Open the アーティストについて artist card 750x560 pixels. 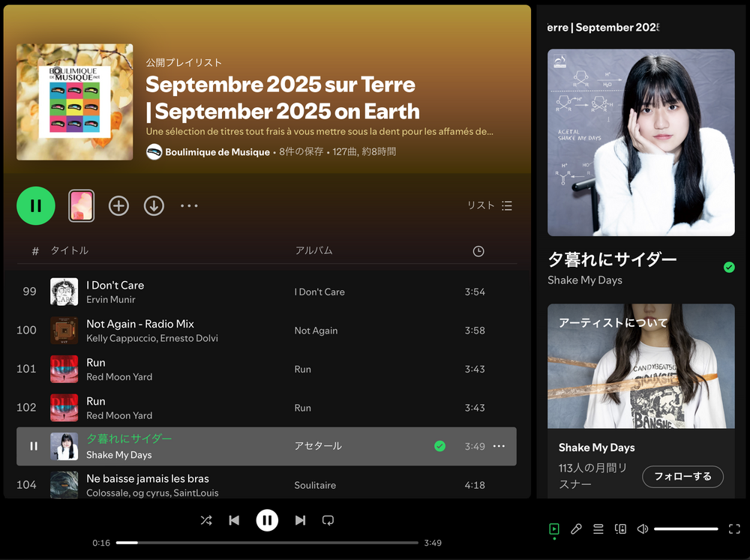pos(641,402)
